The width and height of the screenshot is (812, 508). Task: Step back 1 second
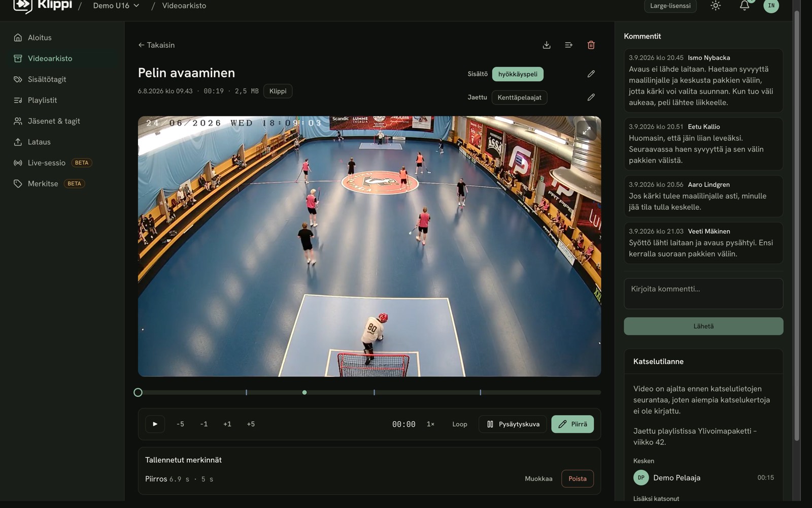pyautogui.click(x=204, y=424)
